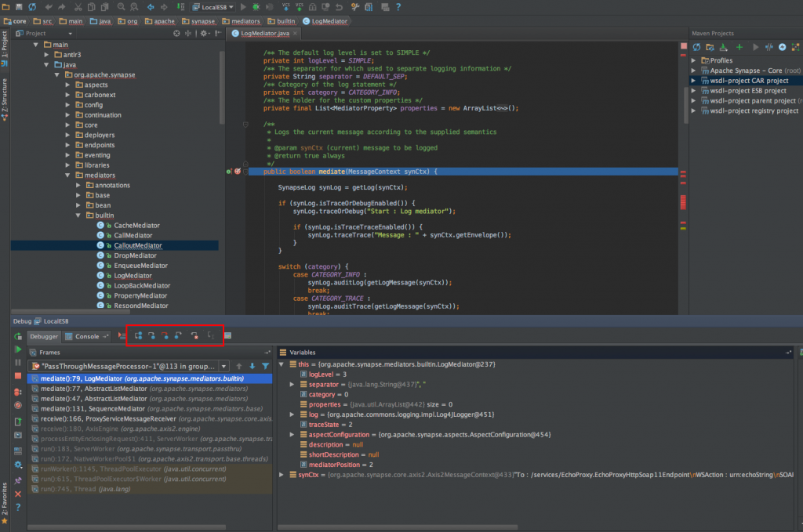803x532 pixels.
Task: Toggle Mute Breakpoints in the debug sidebar
Action: point(18,405)
